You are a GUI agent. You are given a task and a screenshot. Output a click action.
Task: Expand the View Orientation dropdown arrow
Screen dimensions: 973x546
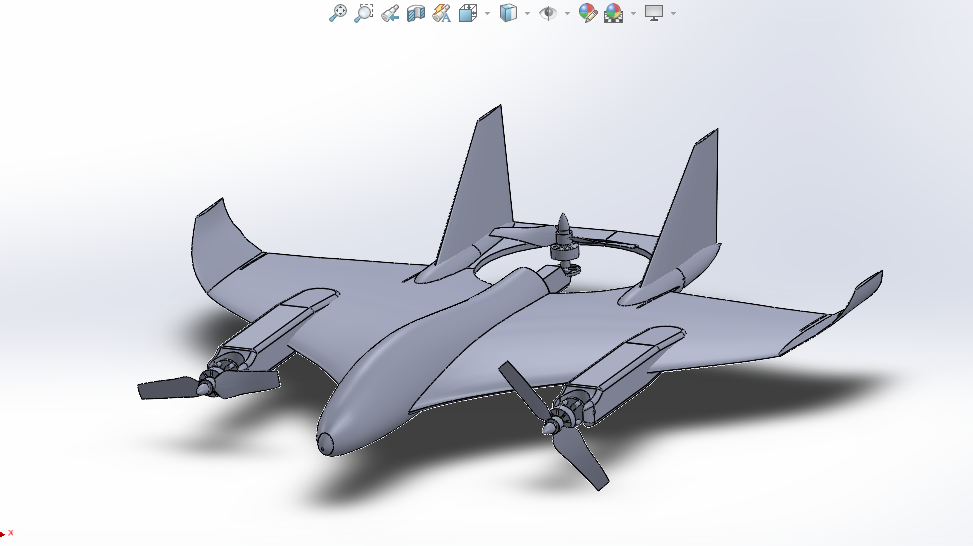click(x=487, y=13)
